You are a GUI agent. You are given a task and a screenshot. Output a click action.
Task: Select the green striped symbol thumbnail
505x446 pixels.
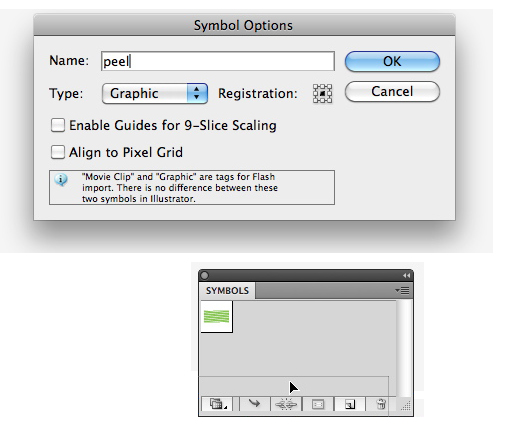(x=217, y=317)
